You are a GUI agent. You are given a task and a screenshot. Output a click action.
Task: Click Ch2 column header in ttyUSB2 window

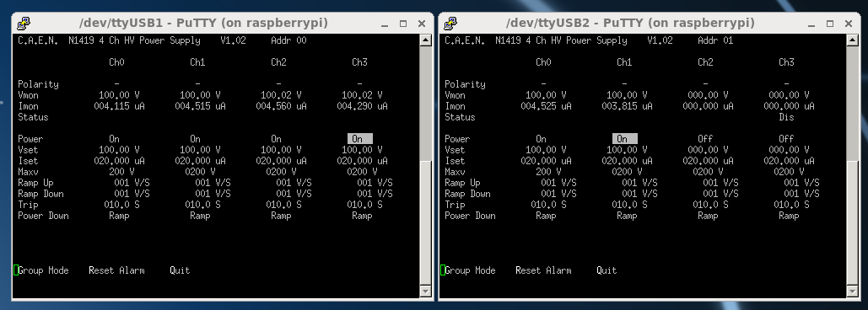(x=705, y=62)
